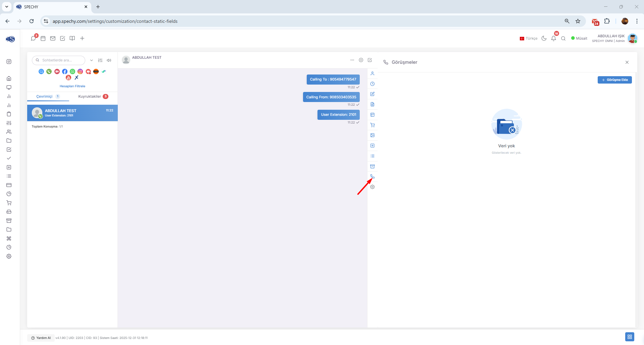Open settings gear at bottom of left sidebar
644x345 pixels.
coord(9,256)
